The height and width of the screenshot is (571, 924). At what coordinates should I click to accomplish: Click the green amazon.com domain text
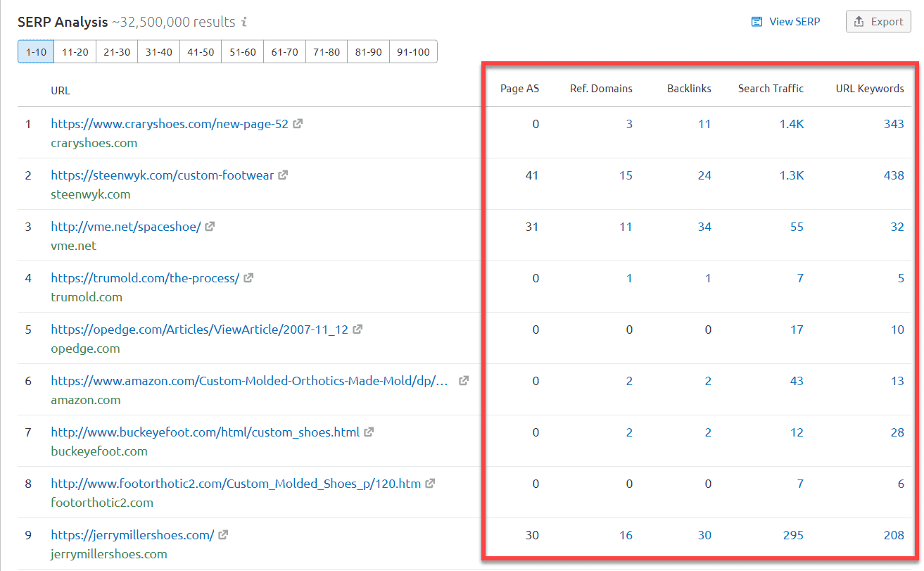85,400
